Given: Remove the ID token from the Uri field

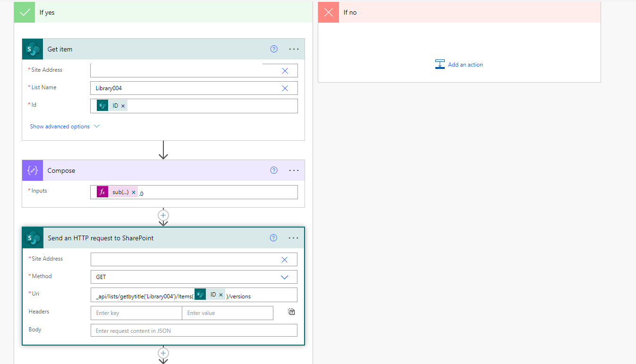Looking at the screenshot, I should point(220,295).
